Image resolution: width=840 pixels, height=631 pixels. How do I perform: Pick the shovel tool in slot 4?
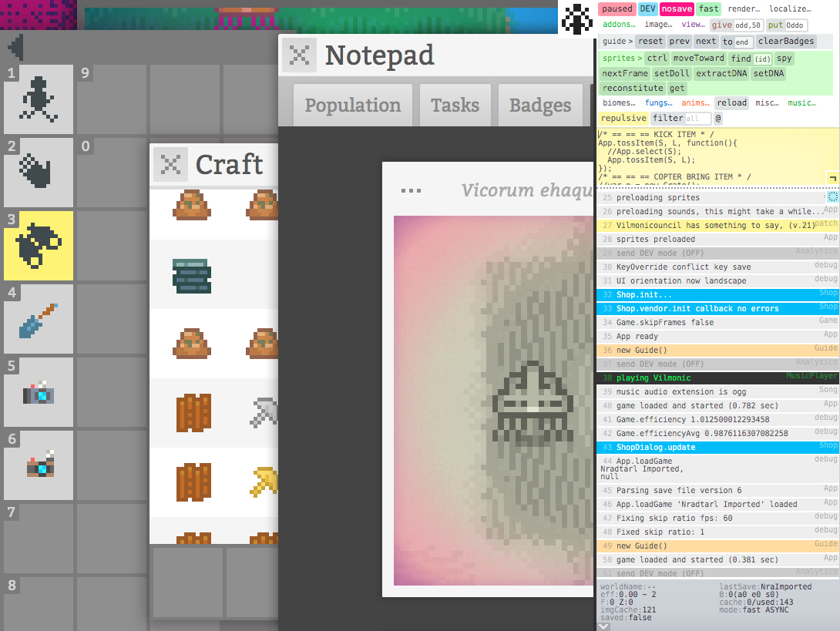(39, 319)
